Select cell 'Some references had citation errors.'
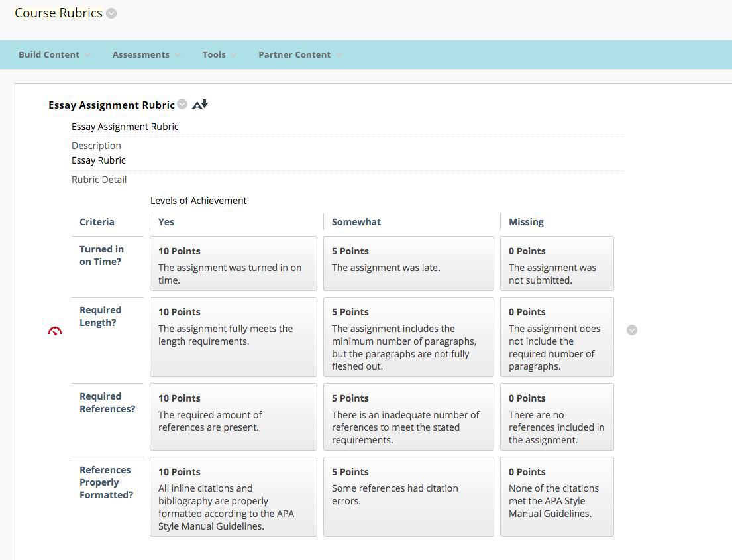The image size is (732, 560). click(x=409, y=496)
